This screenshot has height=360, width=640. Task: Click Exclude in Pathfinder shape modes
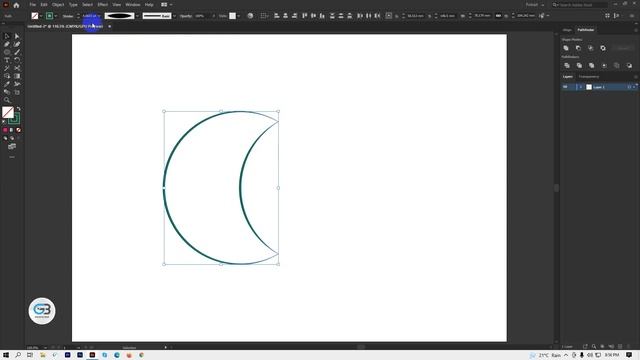pos(603,48)
